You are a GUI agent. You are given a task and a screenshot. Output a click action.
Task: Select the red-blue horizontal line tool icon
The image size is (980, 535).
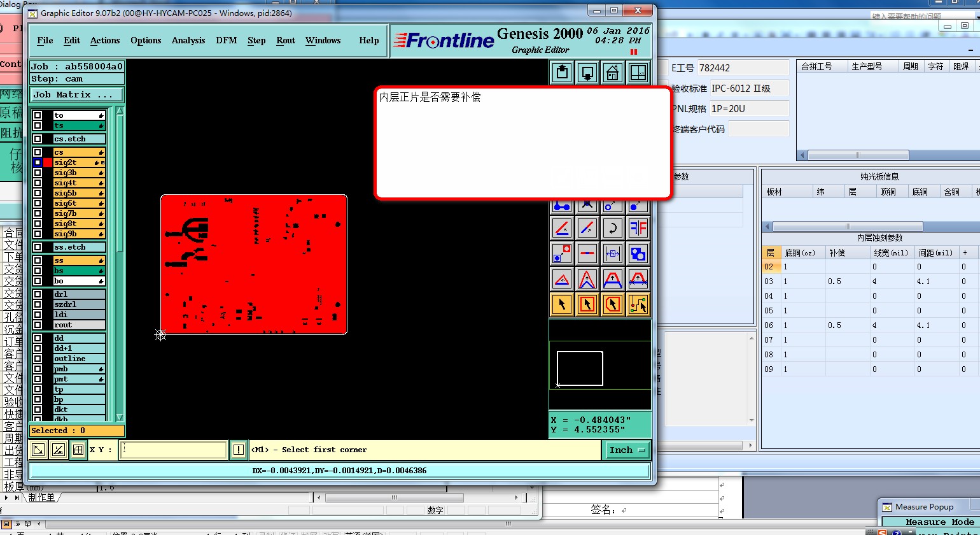point(587,253)
